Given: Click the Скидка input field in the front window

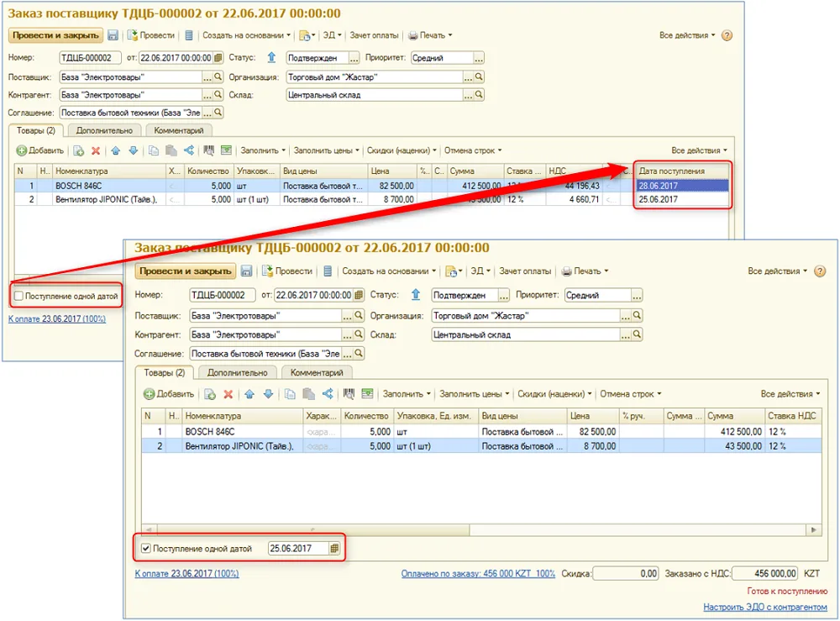Looking at the screenshot, I should [626, 573].
